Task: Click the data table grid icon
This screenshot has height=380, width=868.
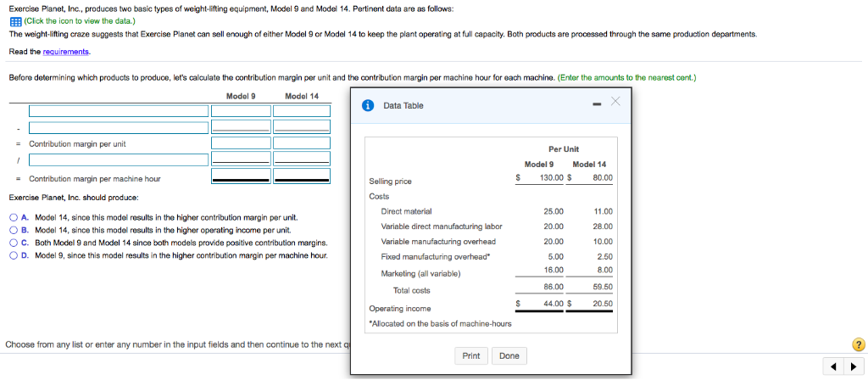Action: tap(15, 21)
